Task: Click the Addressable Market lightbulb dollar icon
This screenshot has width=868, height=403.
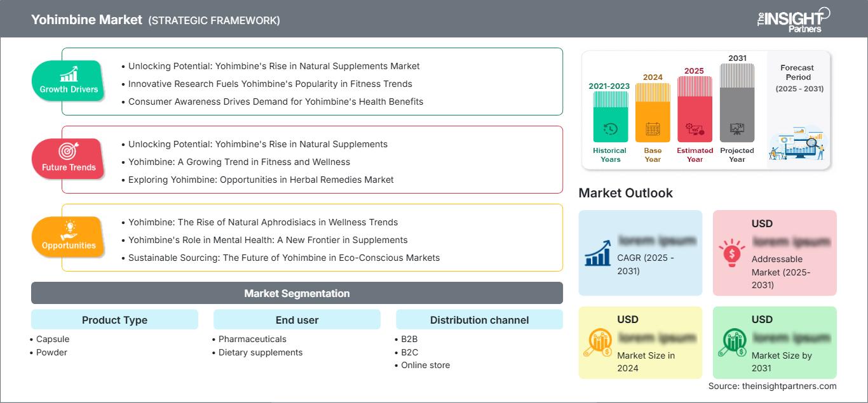Action: tap(731, 253)
